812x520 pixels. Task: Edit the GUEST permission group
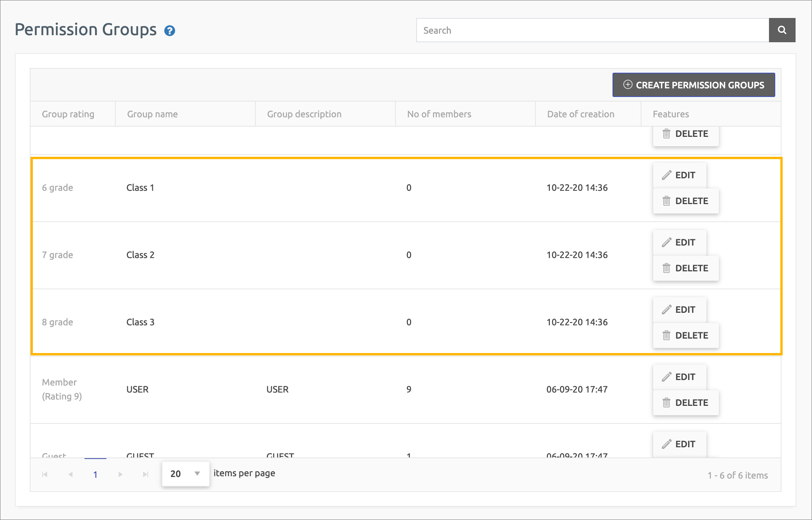[x=679, y=444]
